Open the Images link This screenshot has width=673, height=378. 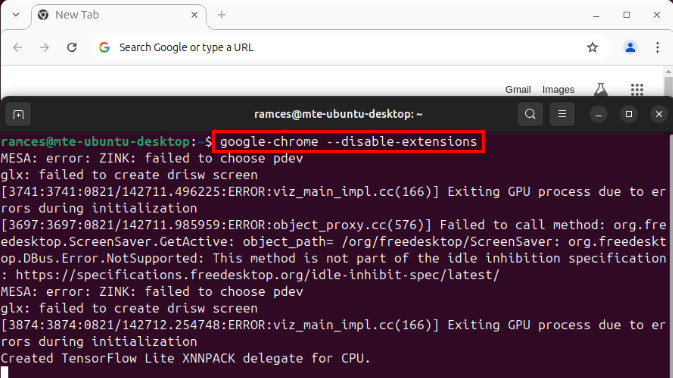(558, 90)
